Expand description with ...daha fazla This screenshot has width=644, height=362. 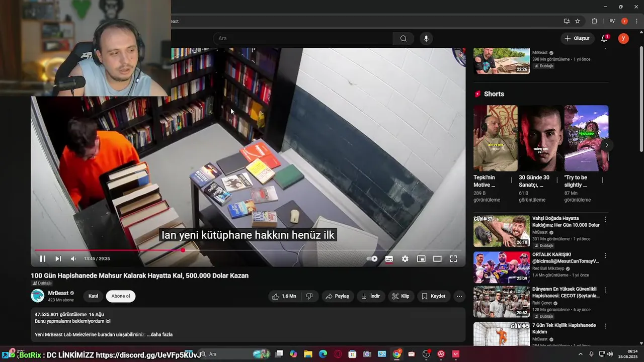tap(159, 334)
